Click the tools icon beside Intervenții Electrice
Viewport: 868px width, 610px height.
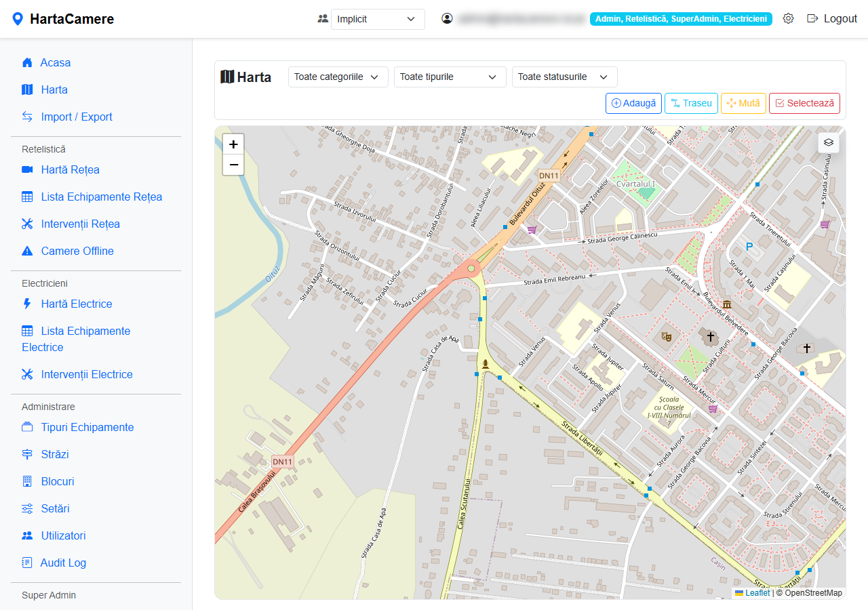tap(27, 374)
